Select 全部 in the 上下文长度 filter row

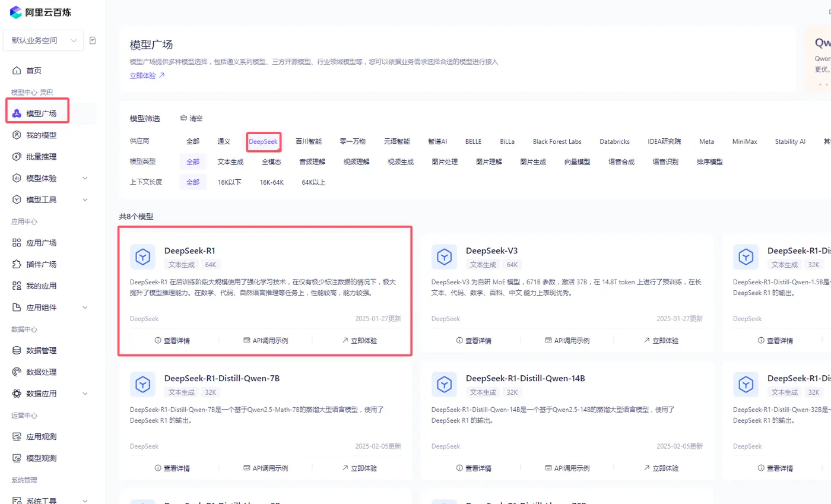[x=193, y=182]
